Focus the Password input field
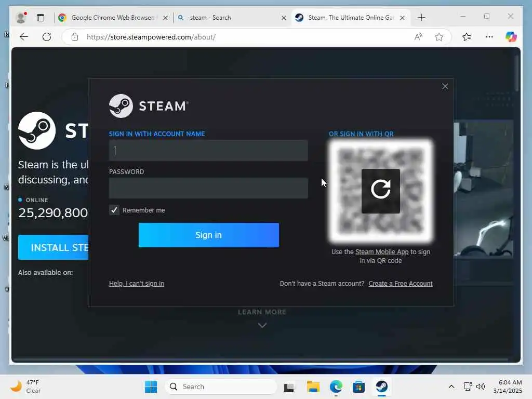The height and width of the screenshot is (399, 532). click(x=208, y=188)
